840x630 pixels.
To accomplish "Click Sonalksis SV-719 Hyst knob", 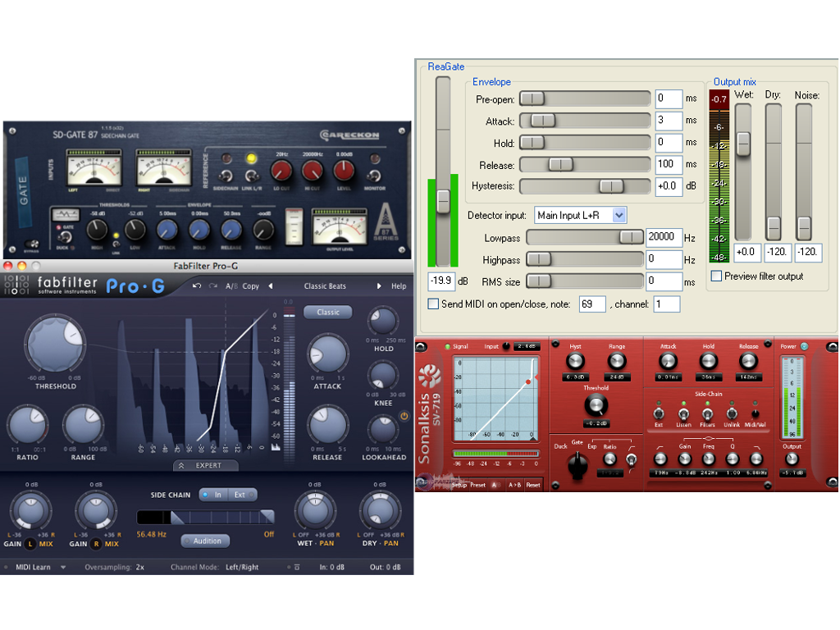I will [x=575, y=361].
